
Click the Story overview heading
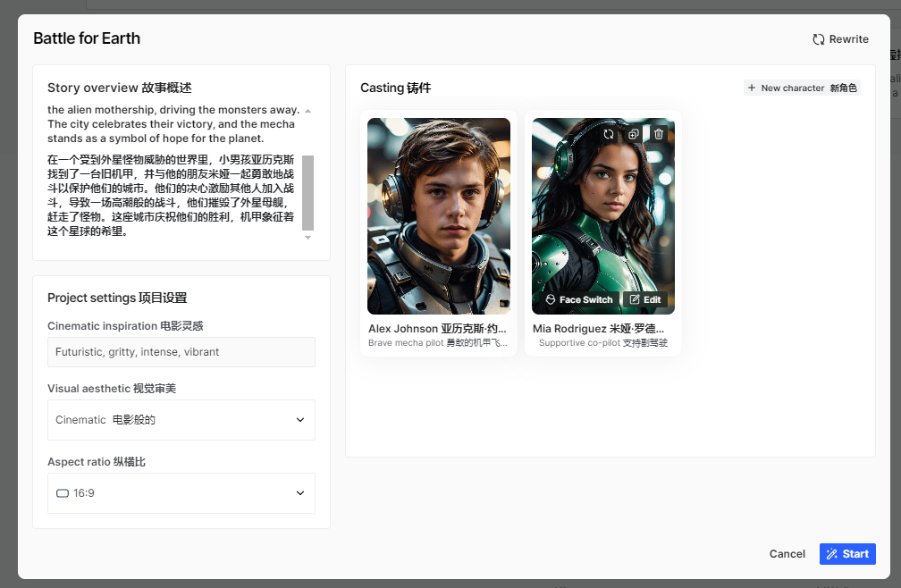click(x=120, y=88)
